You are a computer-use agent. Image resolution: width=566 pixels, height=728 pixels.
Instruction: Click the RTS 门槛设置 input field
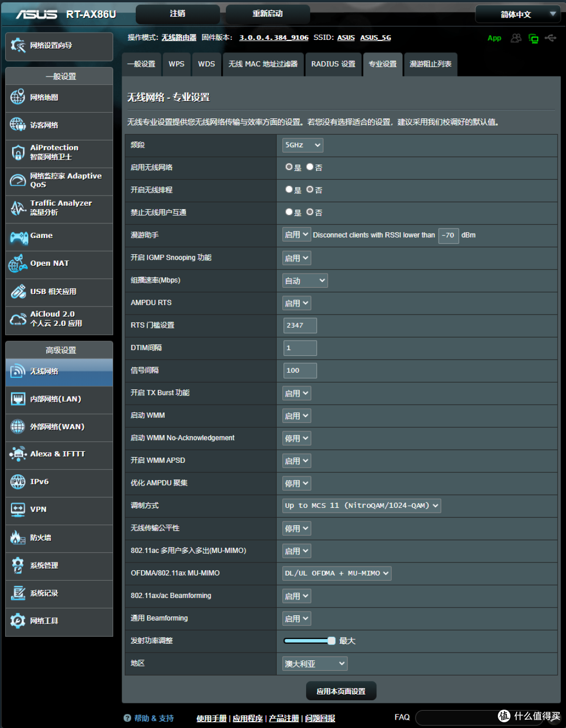click(300, 325)
